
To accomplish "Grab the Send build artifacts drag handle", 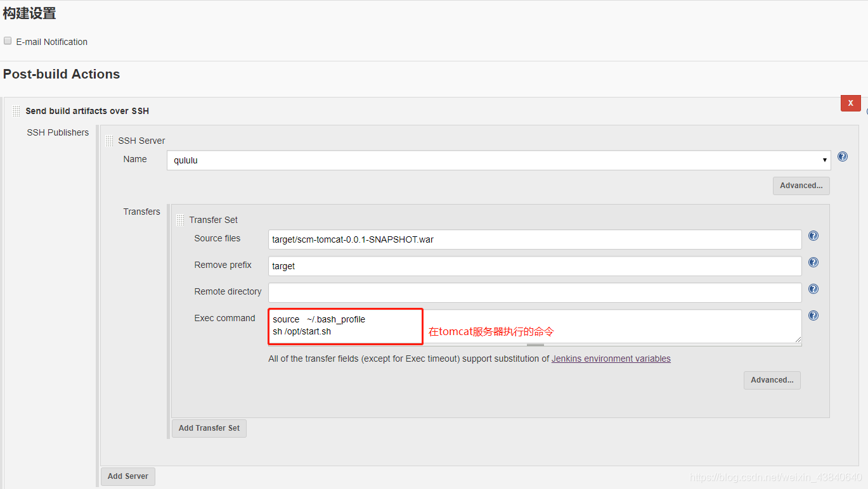I will click(16, 111).
